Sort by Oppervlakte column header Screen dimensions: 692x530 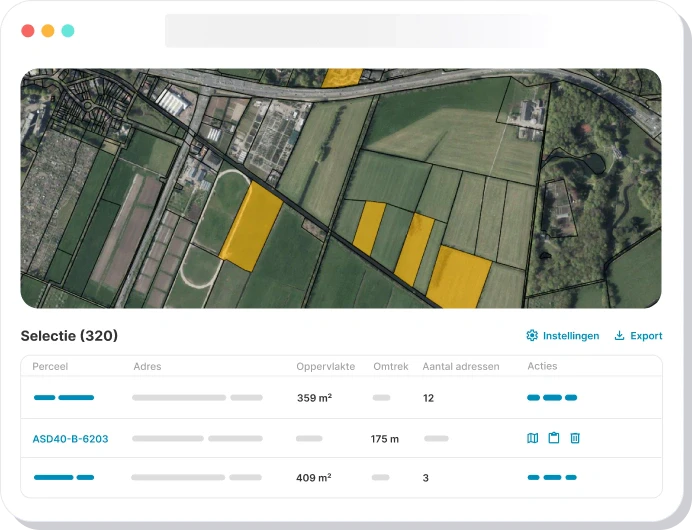pyautogui.click(x=326, y=366)
